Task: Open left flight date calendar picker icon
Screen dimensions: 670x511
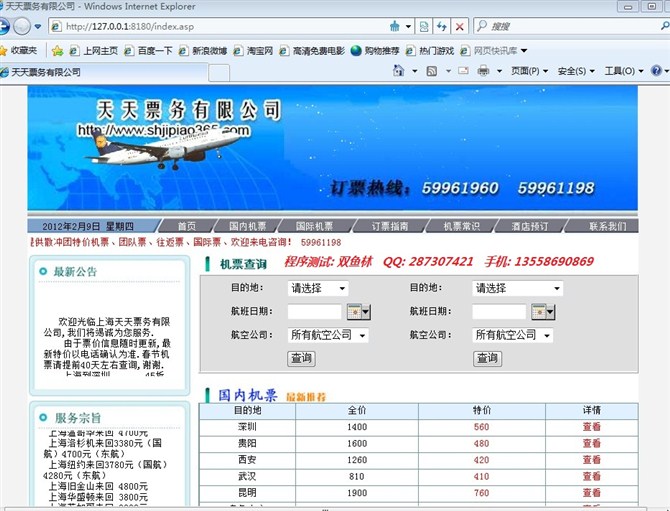Action: [x=357, y=312]
